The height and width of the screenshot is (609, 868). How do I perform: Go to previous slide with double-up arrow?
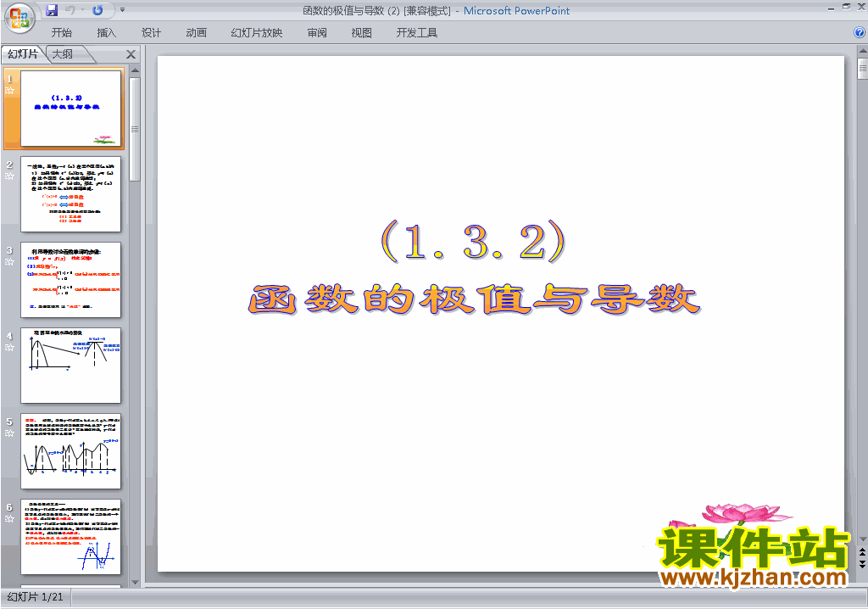coord(862,552)
